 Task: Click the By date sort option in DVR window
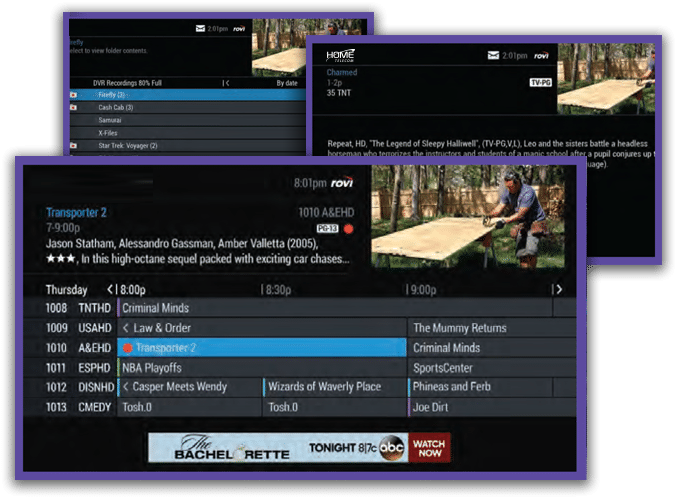tap(287, 83)
